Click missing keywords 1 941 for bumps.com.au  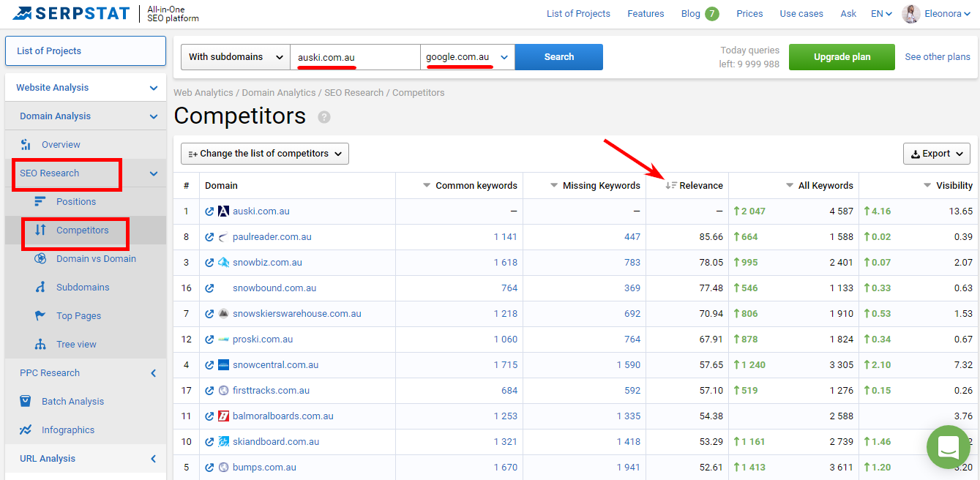pyautogui.click(x=629, y=468)
